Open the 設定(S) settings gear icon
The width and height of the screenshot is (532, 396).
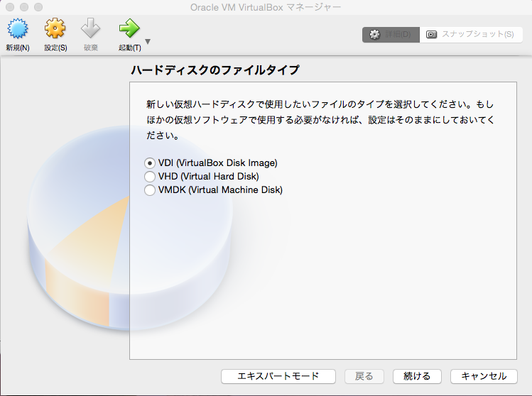(55, 28)
